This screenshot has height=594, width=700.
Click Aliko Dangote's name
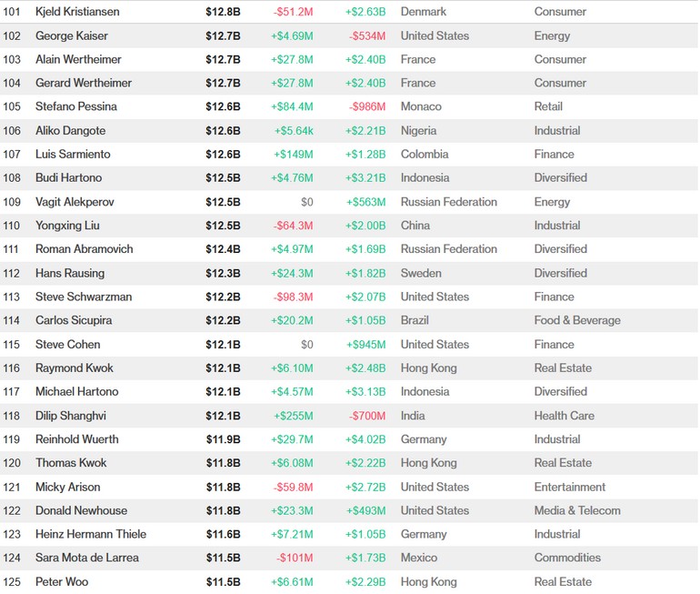pyautogui.click(x=71, y=131)
